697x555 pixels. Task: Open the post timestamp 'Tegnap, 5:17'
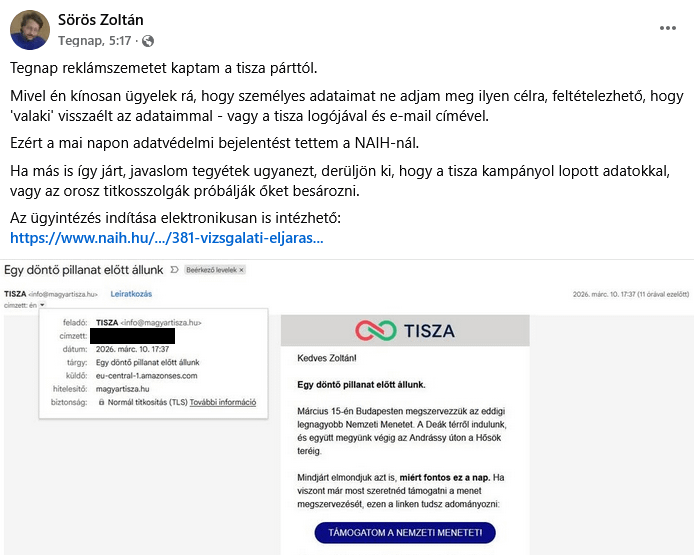pyautogui.click(x=95, y=41)
